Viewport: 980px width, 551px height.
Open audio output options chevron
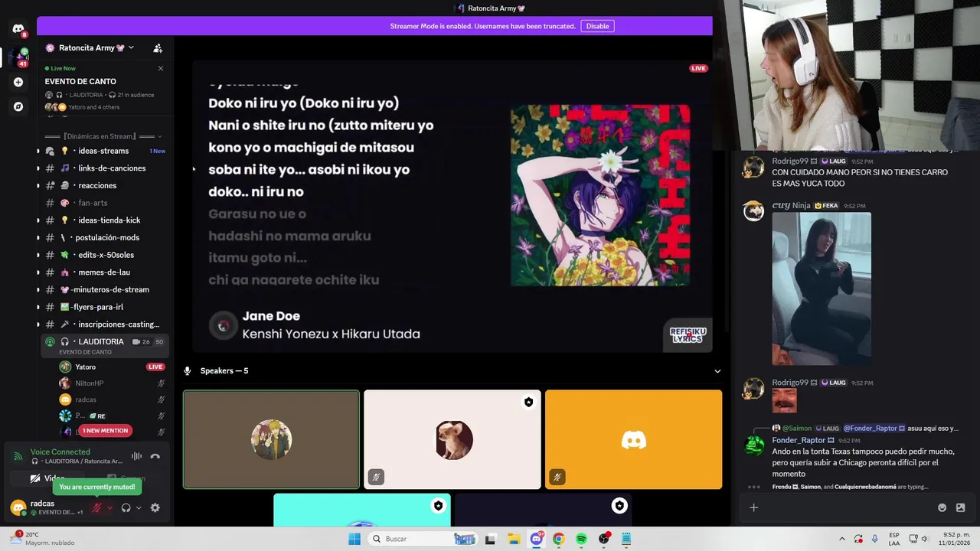139,508
